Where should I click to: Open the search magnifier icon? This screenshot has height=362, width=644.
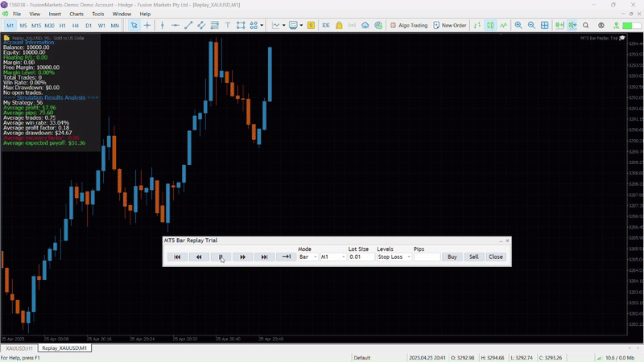[586, 26]
